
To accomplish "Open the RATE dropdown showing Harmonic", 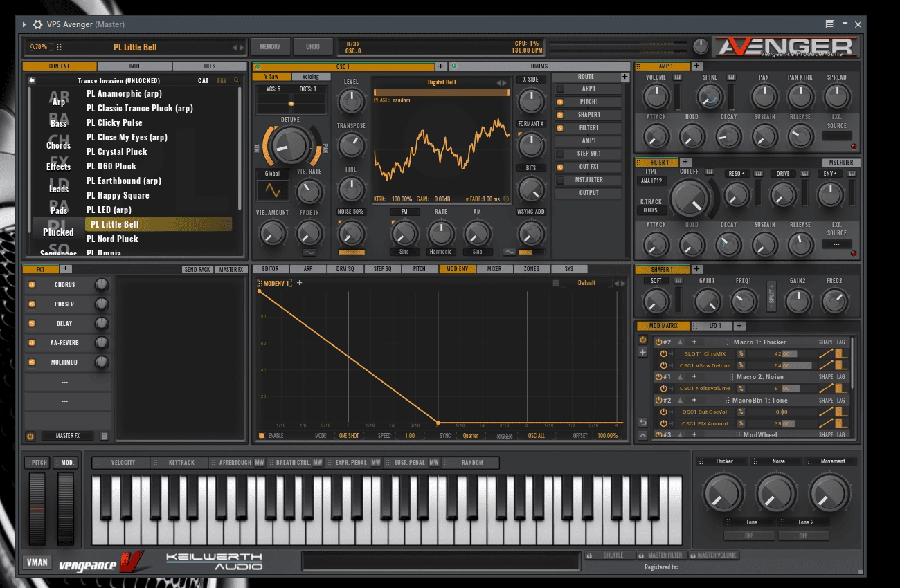I will click(x=441, y=252).
